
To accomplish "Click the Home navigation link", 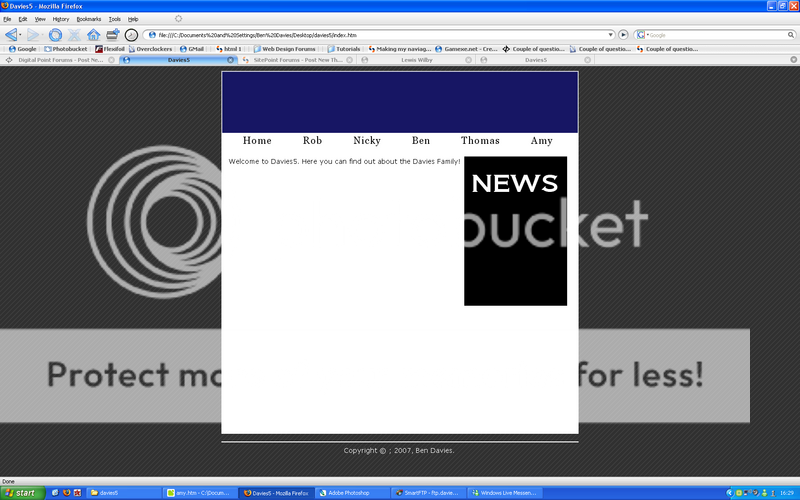I will [x=257, y=140].
